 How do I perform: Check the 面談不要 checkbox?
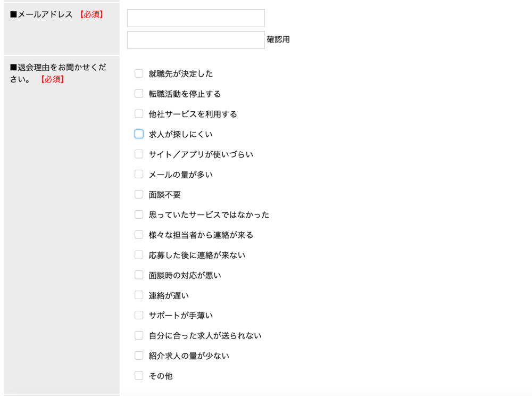tap(139, 194)
